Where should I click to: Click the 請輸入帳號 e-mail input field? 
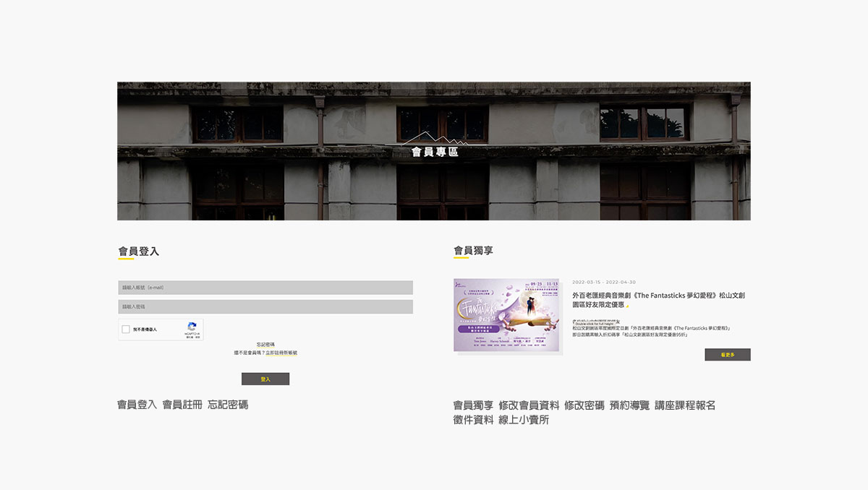(x=265, y=287)
